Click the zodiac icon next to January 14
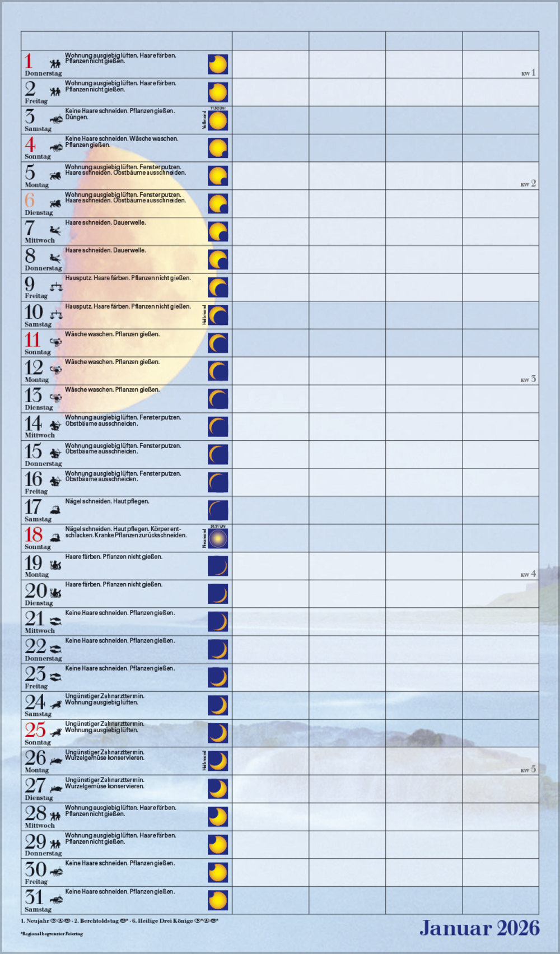Screen dimensions: 560x954 pyautogui.click(x=55, y=425)
